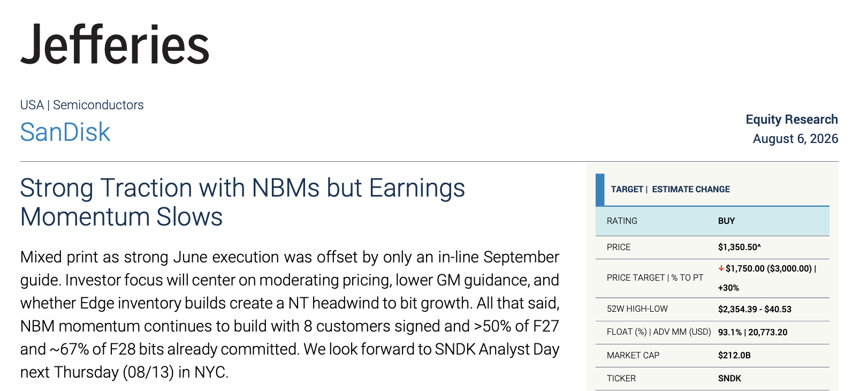Viewport: 868px width, 391px height.
Task: Click the red down arrow beside price target
Action: click(x=721, y=268)
